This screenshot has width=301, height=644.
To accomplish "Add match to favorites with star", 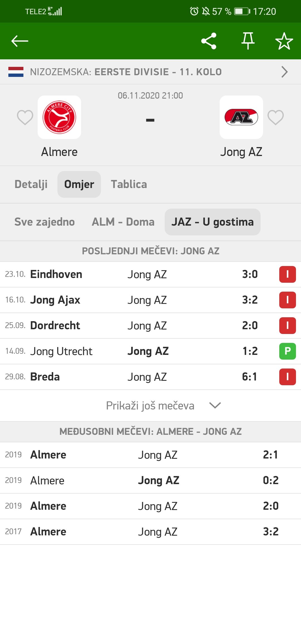I will pos(284,41).
